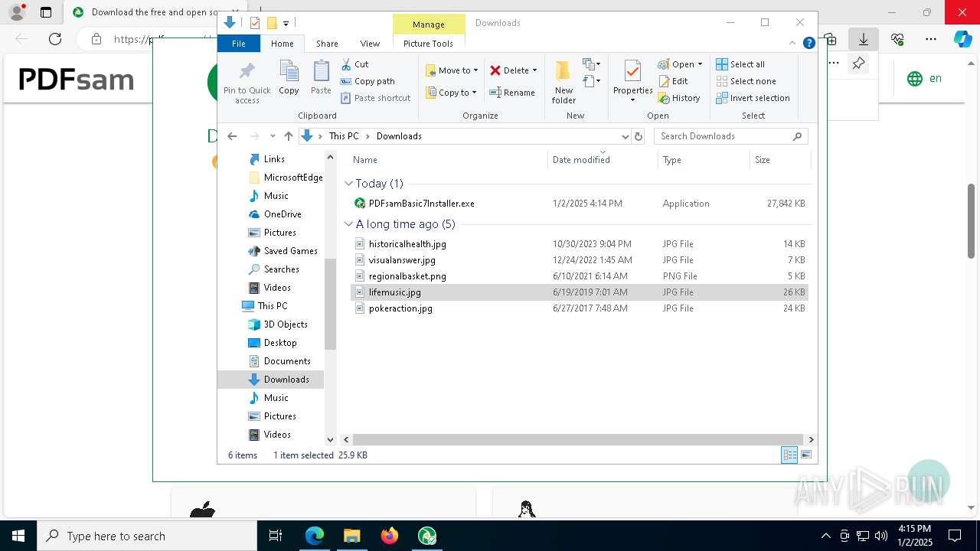The width and height of the screenshot is (980, 551).
Task: Select PDFsamBasic7Installer.exe file
Action: pyautogui.click(x=578, y=204)
